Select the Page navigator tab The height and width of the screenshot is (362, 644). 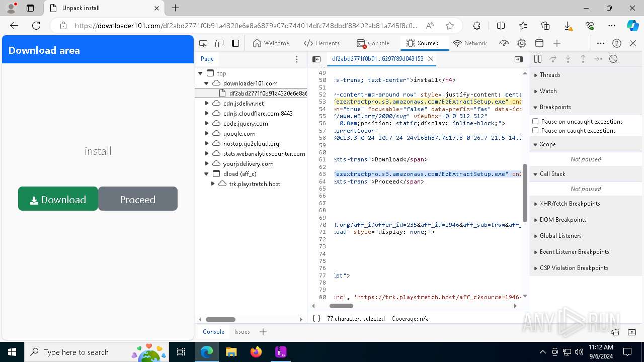pos(207,59)
